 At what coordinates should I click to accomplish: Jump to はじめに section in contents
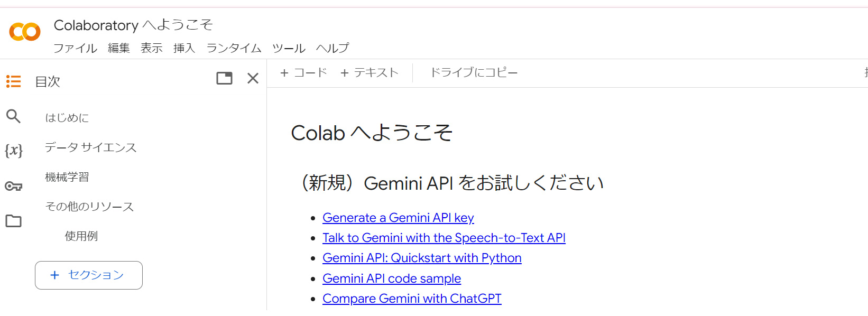[67, 118]
